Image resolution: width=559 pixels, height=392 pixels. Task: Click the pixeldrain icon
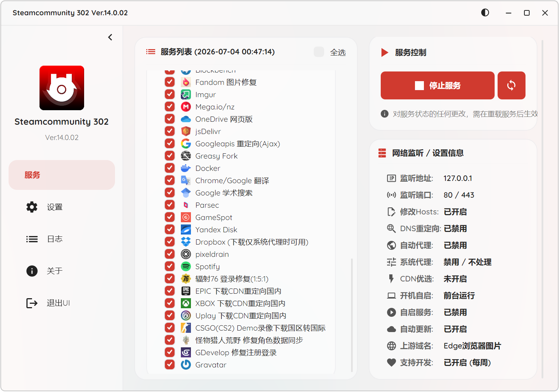(186, 254)
